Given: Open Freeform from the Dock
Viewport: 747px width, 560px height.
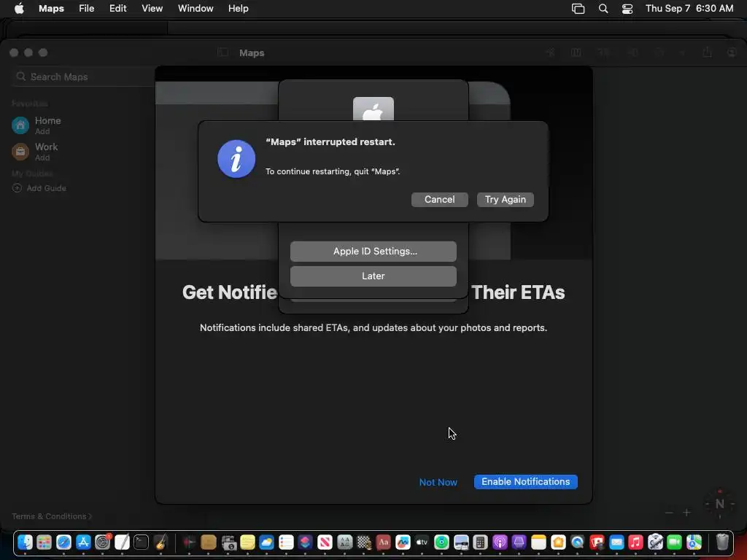Looking at the screenshot, I should (403, 542).
